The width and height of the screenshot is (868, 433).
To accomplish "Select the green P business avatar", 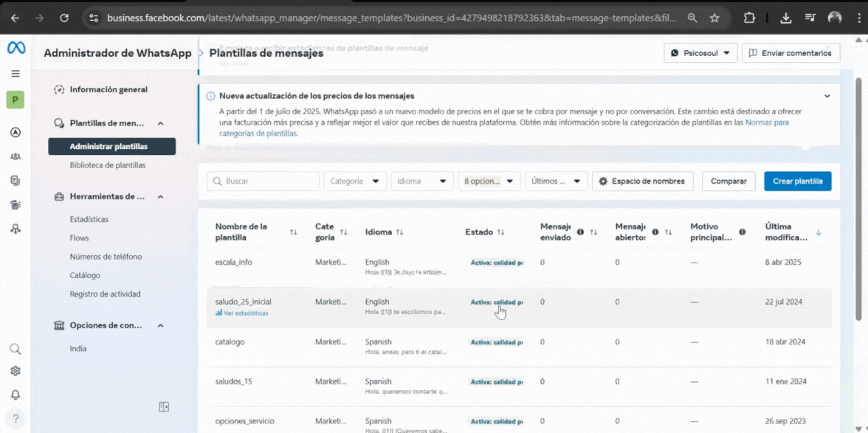I will pos(15,100).
